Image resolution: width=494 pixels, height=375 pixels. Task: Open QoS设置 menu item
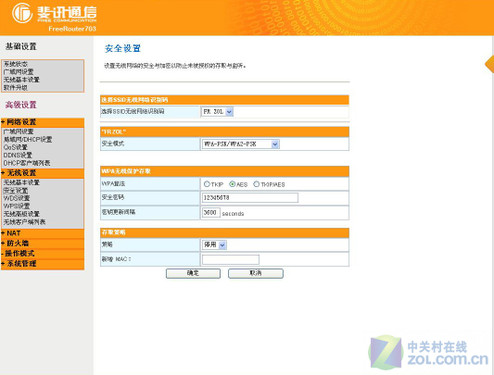pos(15,147)
